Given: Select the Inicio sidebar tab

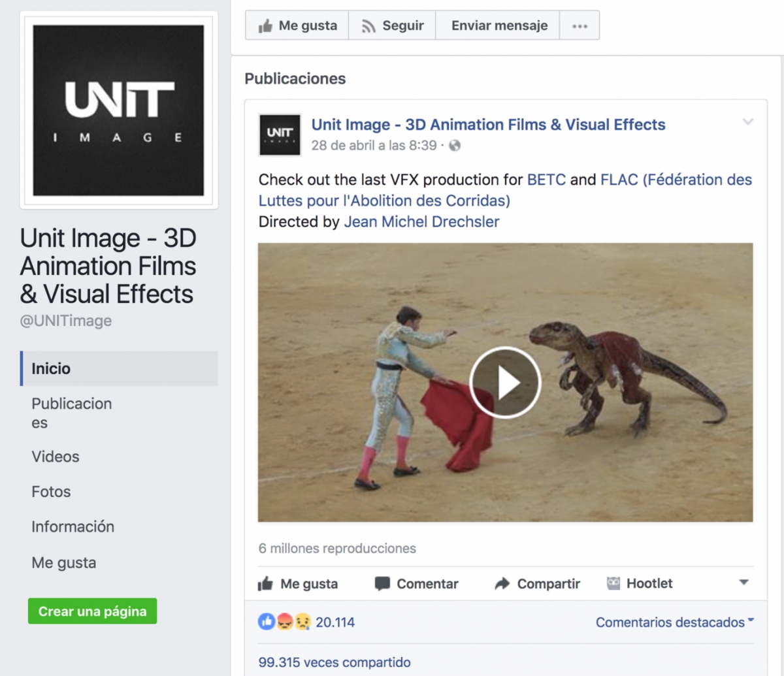Looking at the screenshot, I should pyautogui.click(x=119, y=368).
